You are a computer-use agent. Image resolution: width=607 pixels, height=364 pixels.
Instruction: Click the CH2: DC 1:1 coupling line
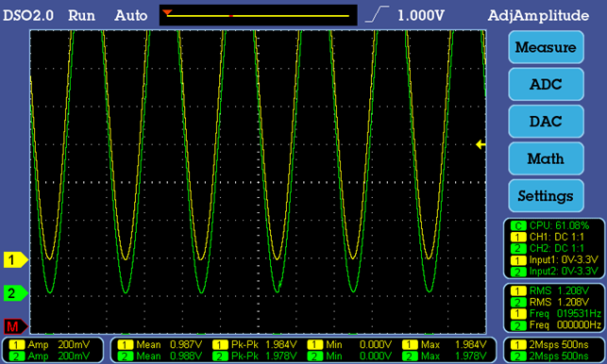point(548,248)
